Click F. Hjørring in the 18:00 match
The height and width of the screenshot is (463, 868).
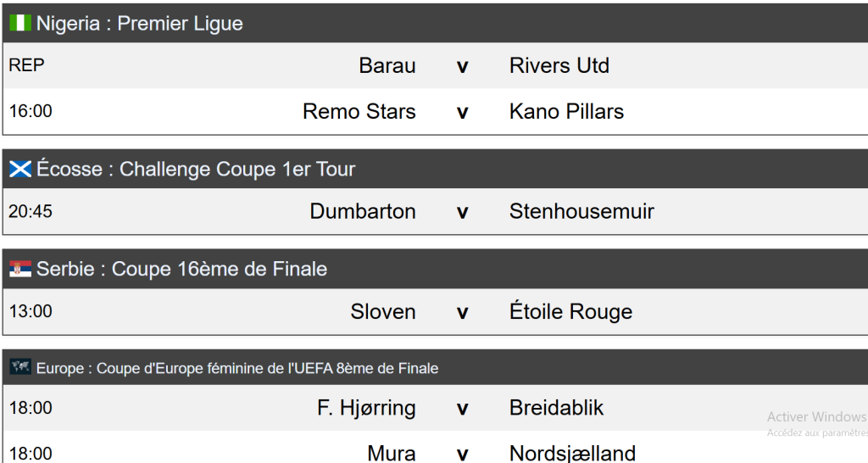(x=366, y=408)
